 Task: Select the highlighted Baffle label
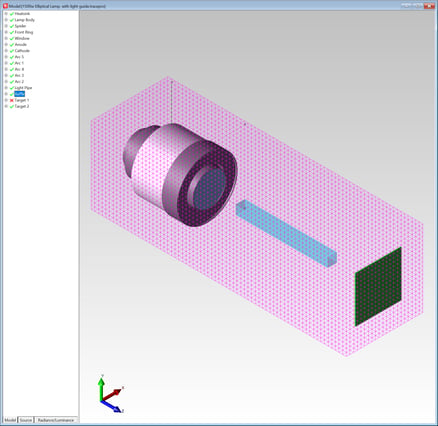(20, 94)
